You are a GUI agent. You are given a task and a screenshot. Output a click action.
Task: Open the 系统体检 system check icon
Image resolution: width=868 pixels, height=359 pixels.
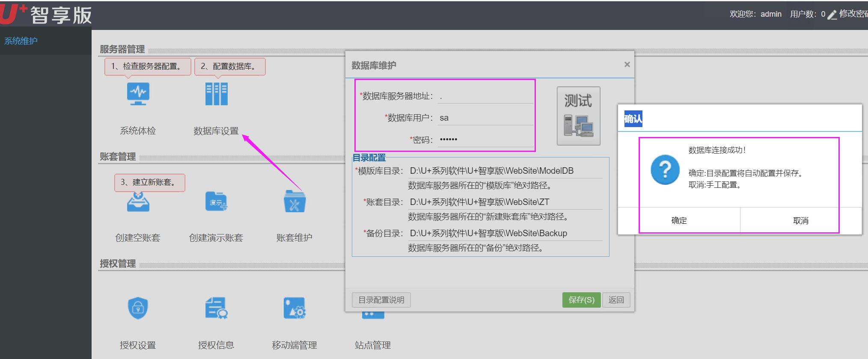[138, 94]
